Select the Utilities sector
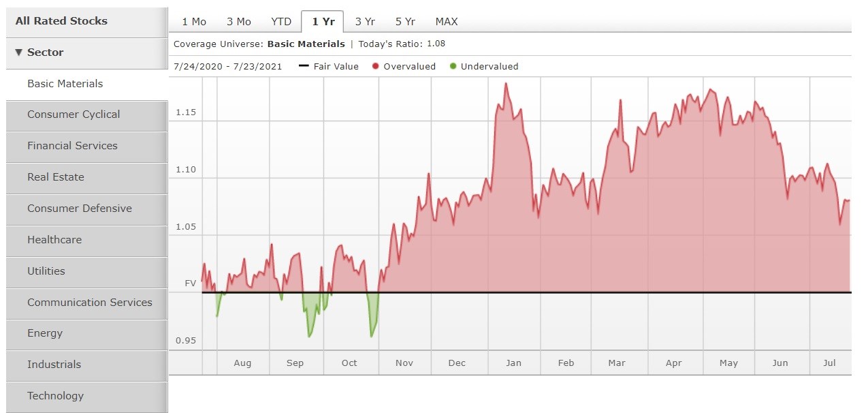The height and width of the screenshot is (413, 868). (x=46, y=271)
